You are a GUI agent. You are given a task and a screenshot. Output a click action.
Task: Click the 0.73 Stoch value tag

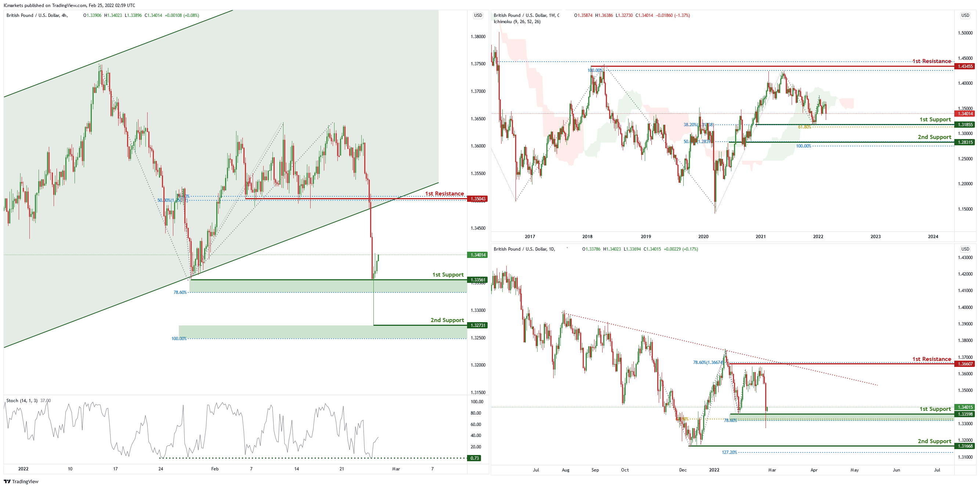point(474,458)
